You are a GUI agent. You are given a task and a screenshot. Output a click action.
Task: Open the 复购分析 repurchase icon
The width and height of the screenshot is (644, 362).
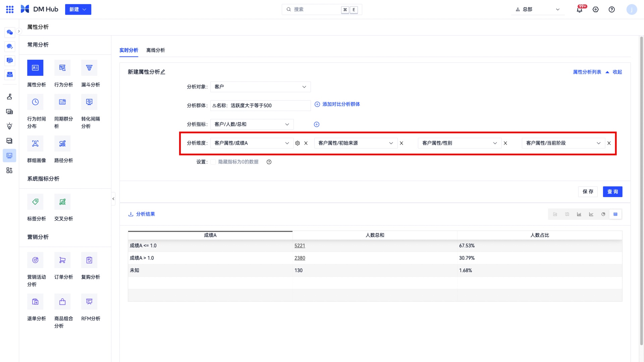[89, 260]
